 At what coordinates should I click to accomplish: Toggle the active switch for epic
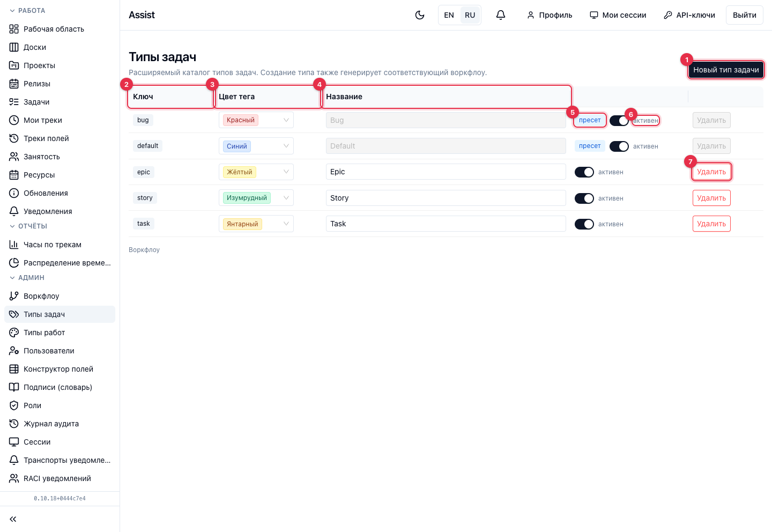(x=584, y=172)
